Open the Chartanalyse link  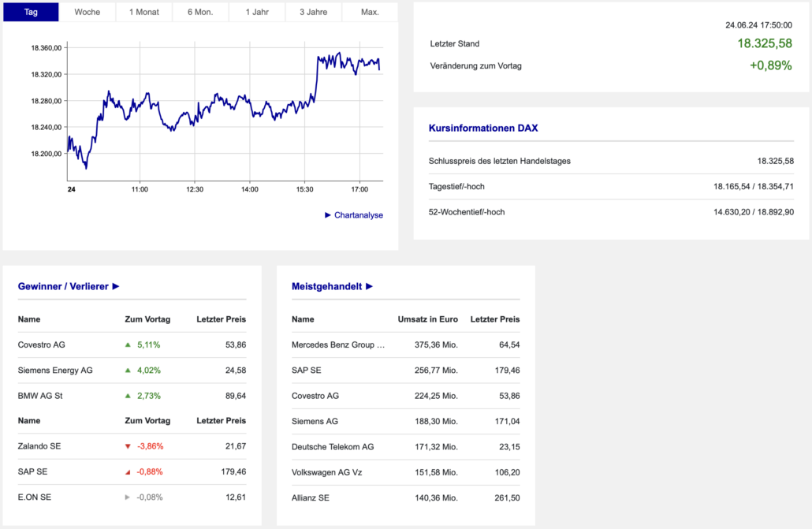359,215
